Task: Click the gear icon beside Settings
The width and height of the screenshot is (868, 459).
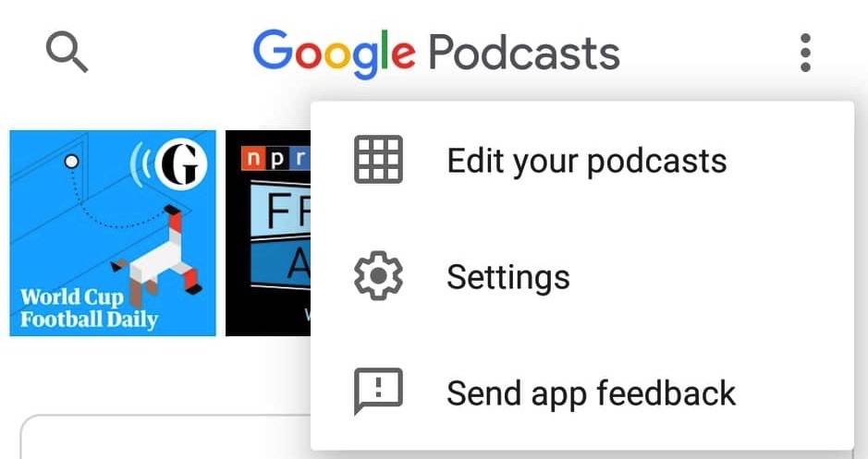Action: tap(378, 275)
